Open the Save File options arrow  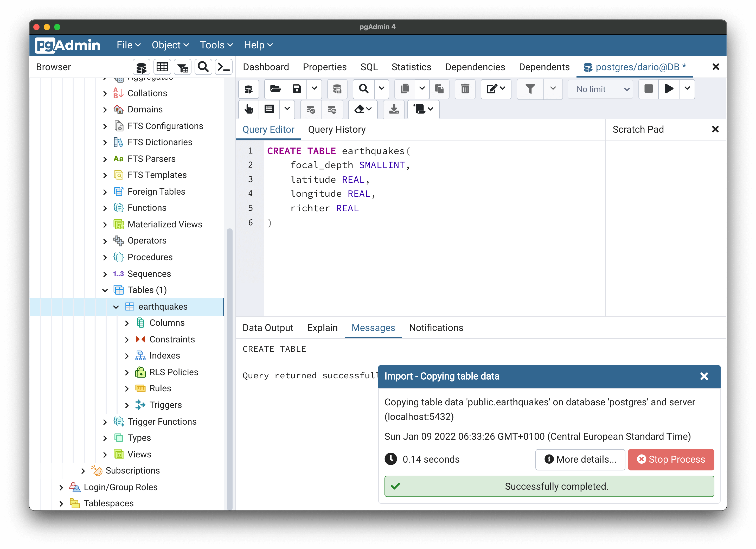click(x=314, y=89)
